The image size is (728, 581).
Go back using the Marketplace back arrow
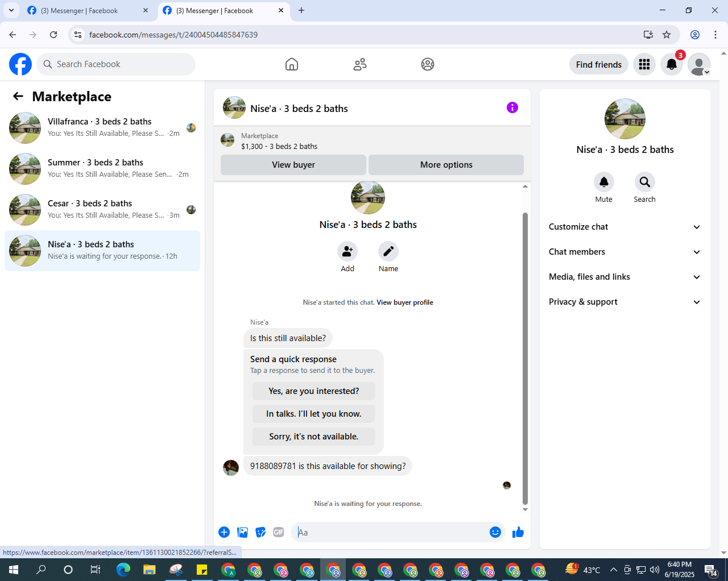coord(18,97)
